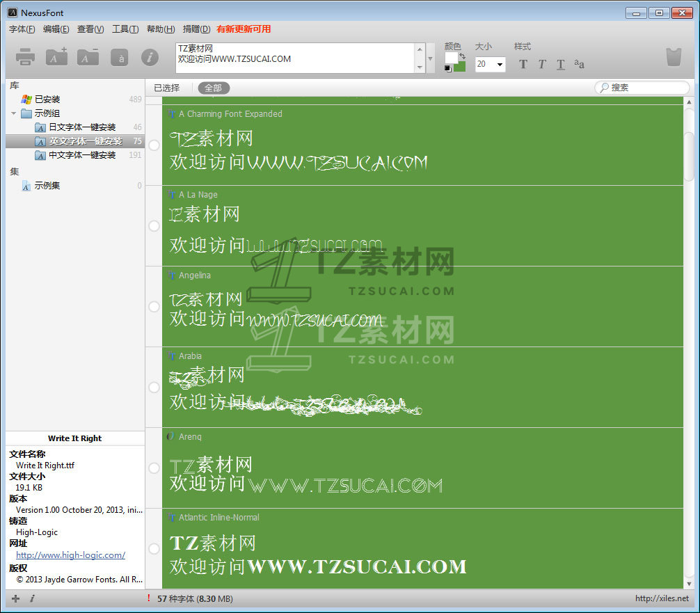Image resolution: width=700 pixels, height=613 pixels.
Task: Minimize the NexusFont window
Action: 636,13
